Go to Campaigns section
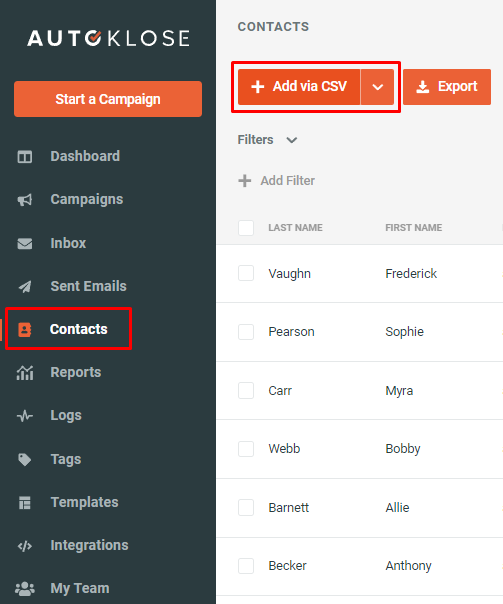Image resolution: width=503 pixels, height=604 pixels. (87, 200)
